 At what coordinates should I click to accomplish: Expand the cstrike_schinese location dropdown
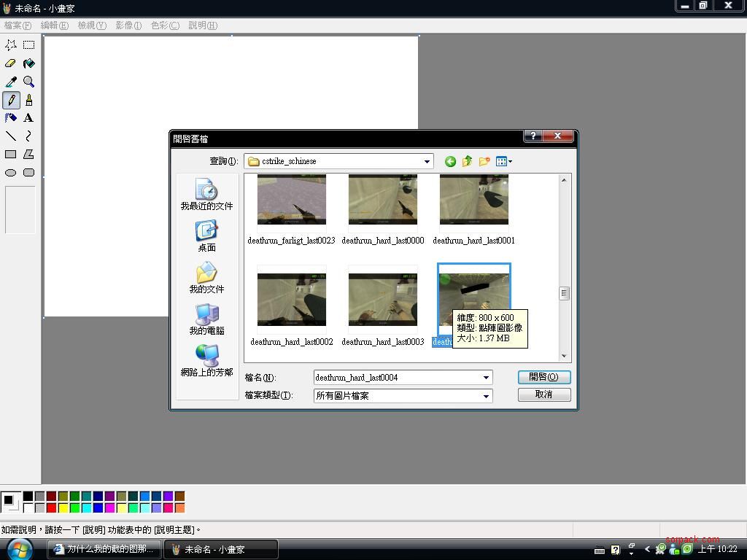tap(427, 161)
